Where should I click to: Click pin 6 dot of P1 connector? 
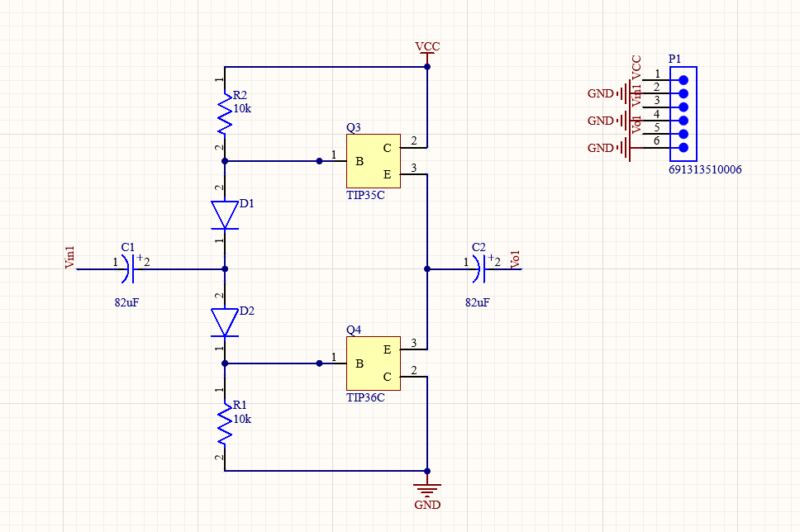683,147
